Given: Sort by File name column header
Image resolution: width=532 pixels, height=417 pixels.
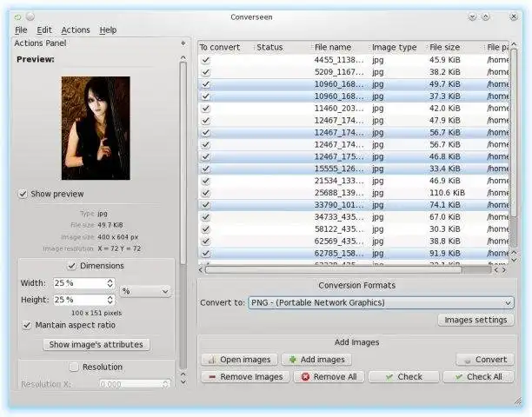Looking at the screenshot, I should 340,47.
